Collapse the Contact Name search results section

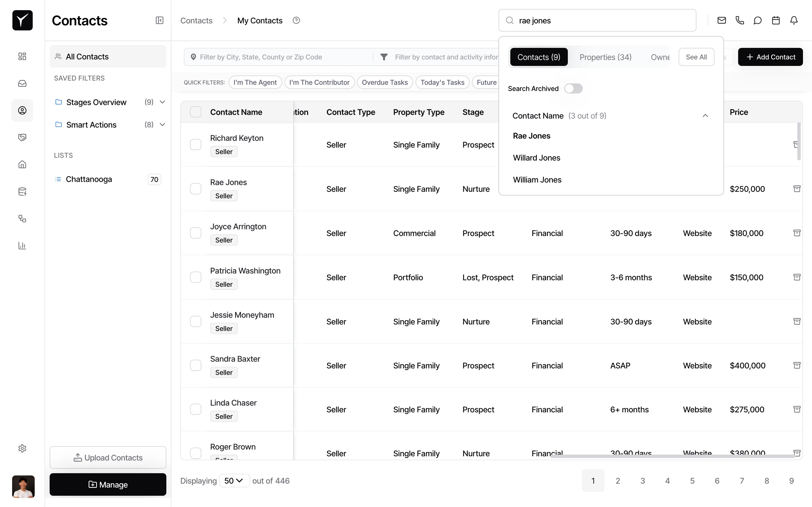coord(705,115)
